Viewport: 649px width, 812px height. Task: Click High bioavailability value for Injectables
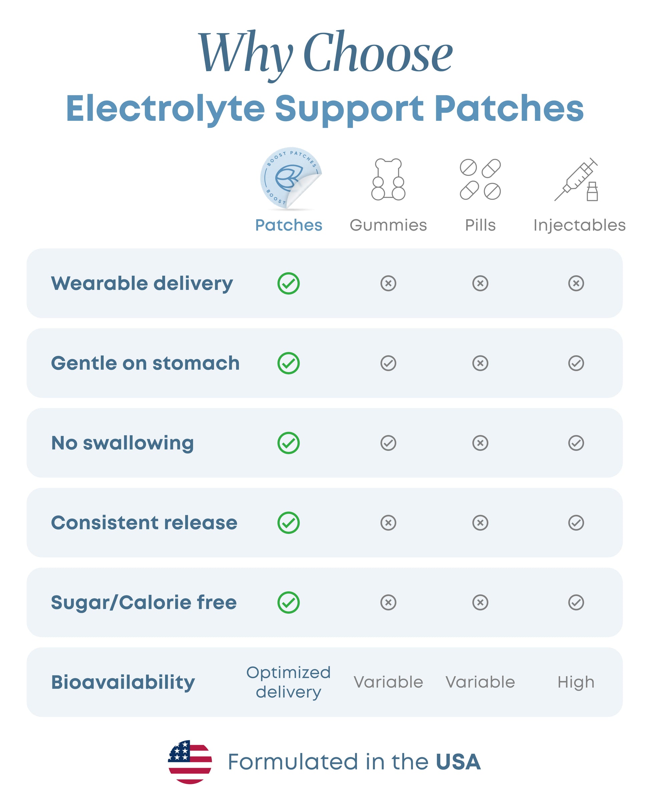(x=576, y=683)
